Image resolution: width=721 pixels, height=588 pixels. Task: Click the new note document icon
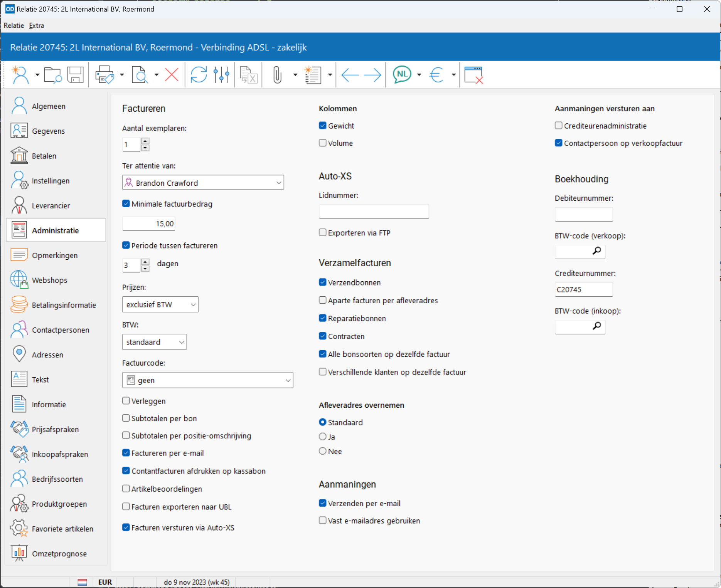click(x=313, y=75)
